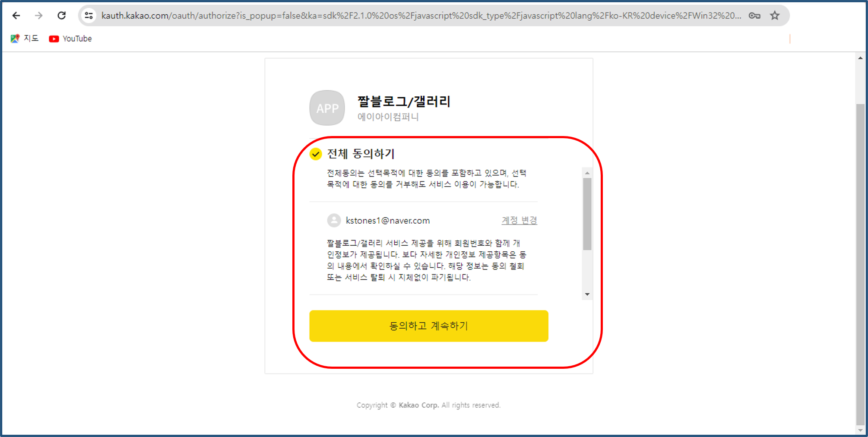The width and height of the screenshot is (868, 437).
Task: Click the APP placeholder logo for 짤블로그/갤러리
Action: 327,108
